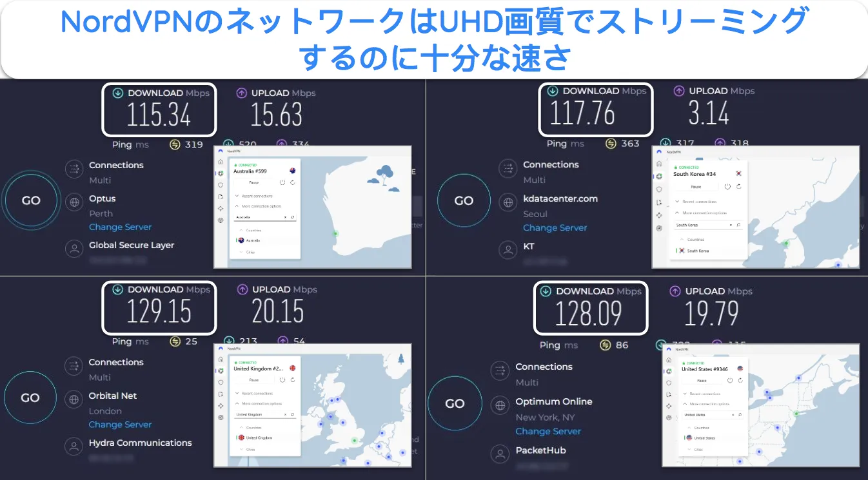Screen dimensions: 868x480
Task: Click Change Server under kdatacenter.com Seoul
Action: [x=555, y=227]
